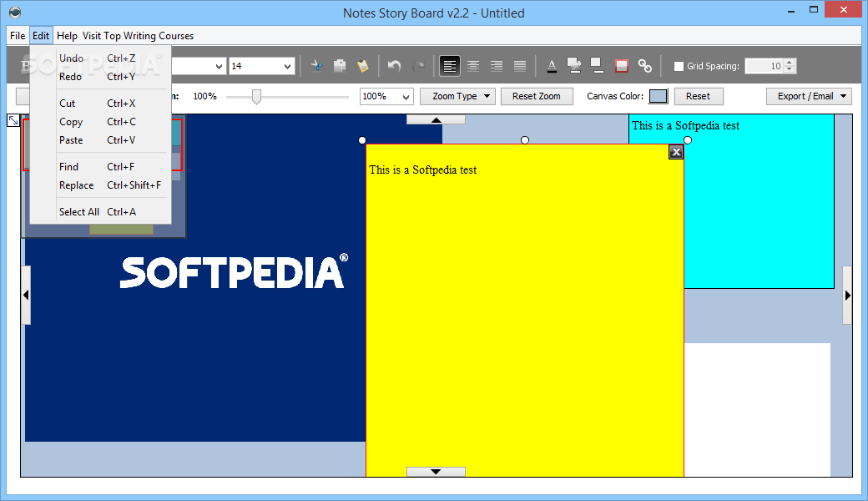Screen dimensions: 868x501
Task: Maximize the Notes Story Board window
Action: [813, 10]
